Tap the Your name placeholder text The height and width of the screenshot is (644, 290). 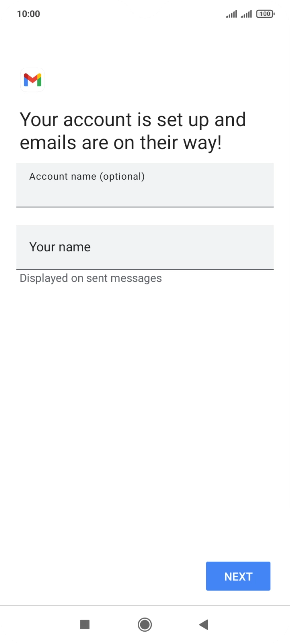click(60, 247)
